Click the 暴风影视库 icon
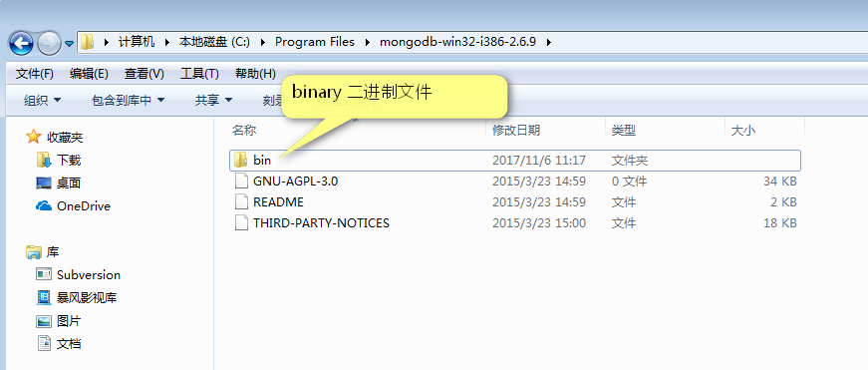Screen dimensions: 868x370 point(44,297)
